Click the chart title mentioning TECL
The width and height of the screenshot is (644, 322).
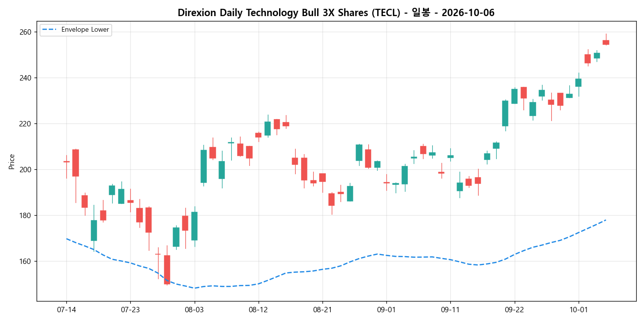coord(336,13)
